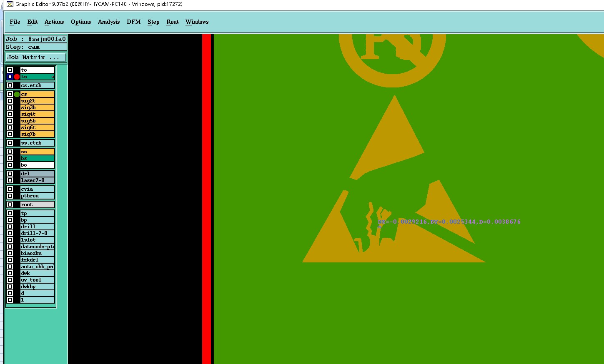Click the Job Matrix ... button
604x364 pixels.
[36, 57]
